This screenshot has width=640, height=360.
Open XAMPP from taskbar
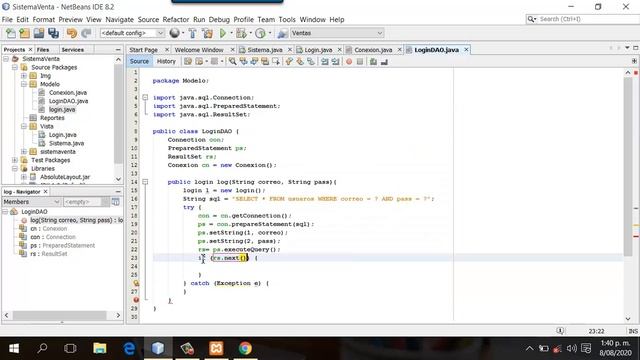pos(216,348)
